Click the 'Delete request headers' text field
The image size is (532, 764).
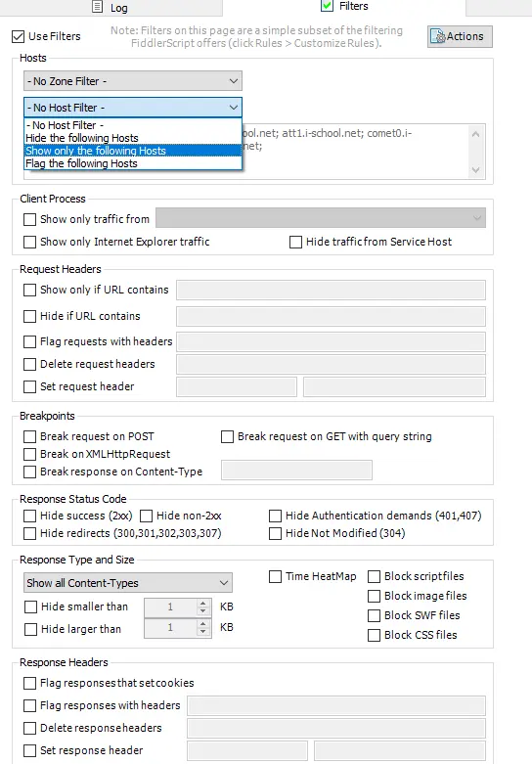(331, 365)
